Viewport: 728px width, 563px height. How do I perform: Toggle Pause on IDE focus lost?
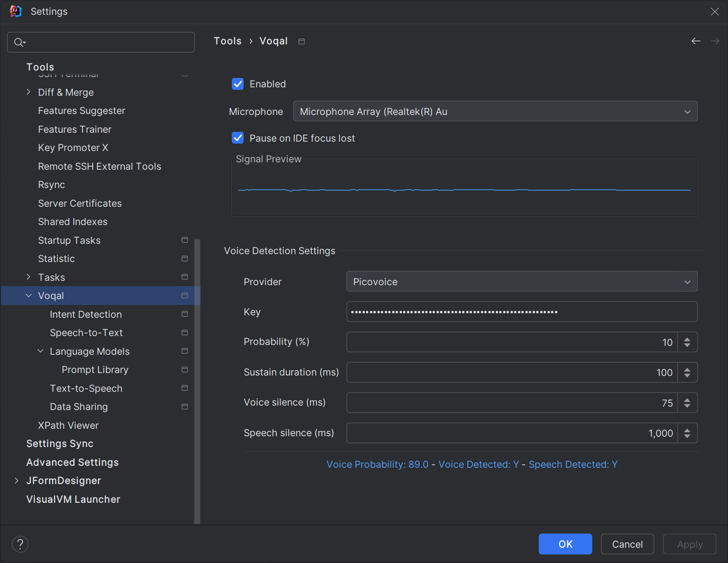pos(238,138)
